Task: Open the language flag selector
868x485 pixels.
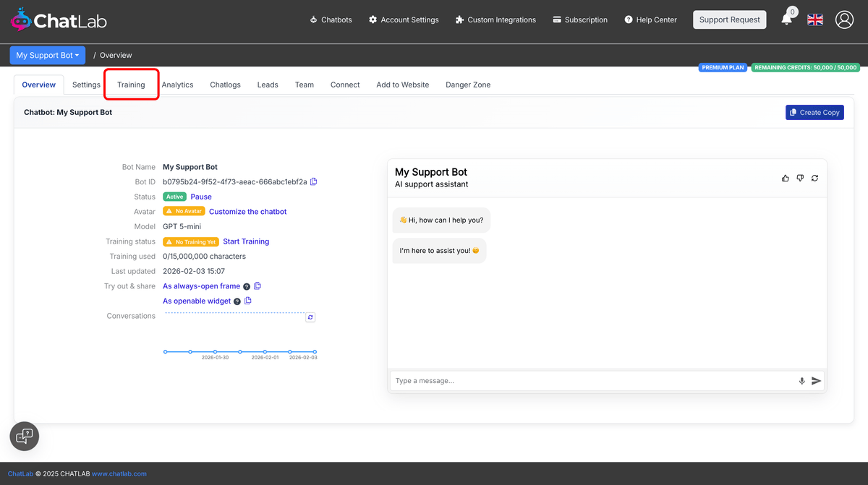Action: click(x=814, y=20)
